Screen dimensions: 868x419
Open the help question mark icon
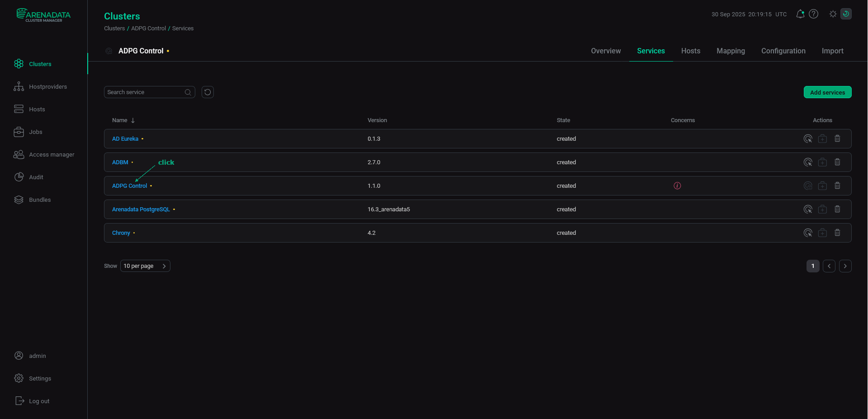(x=814, y=14)
